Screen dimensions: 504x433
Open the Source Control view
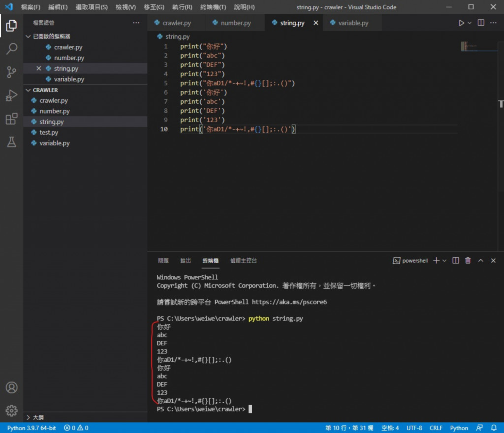(x=11, y=72)
